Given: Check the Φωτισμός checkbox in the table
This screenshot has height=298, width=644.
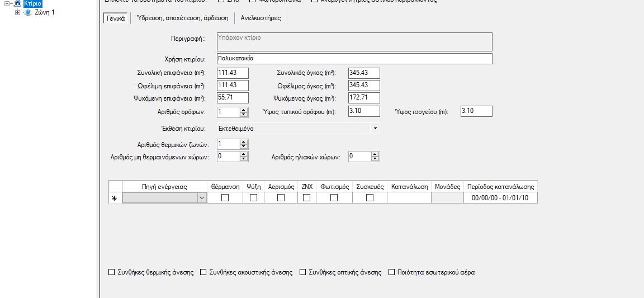Looking at the screenshot, I should (334, 198).
